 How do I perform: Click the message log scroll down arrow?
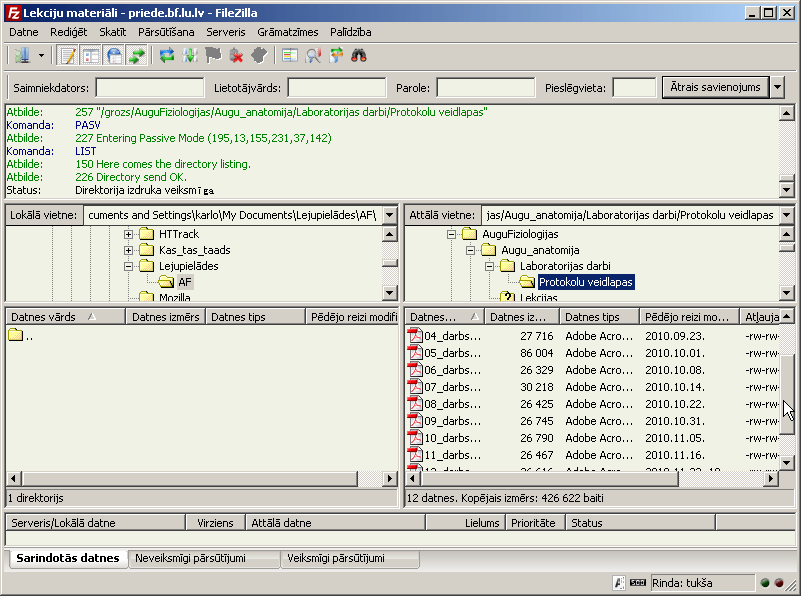coord(787,190)
